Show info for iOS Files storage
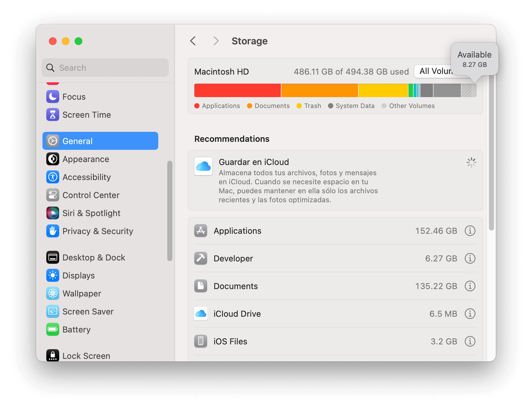 [x=470, y=341]
